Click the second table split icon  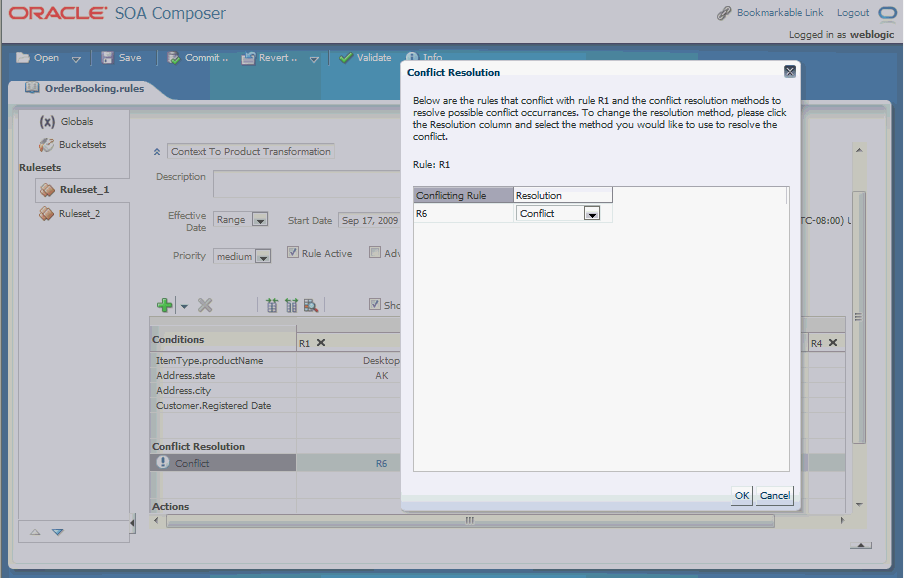(291, 305)
